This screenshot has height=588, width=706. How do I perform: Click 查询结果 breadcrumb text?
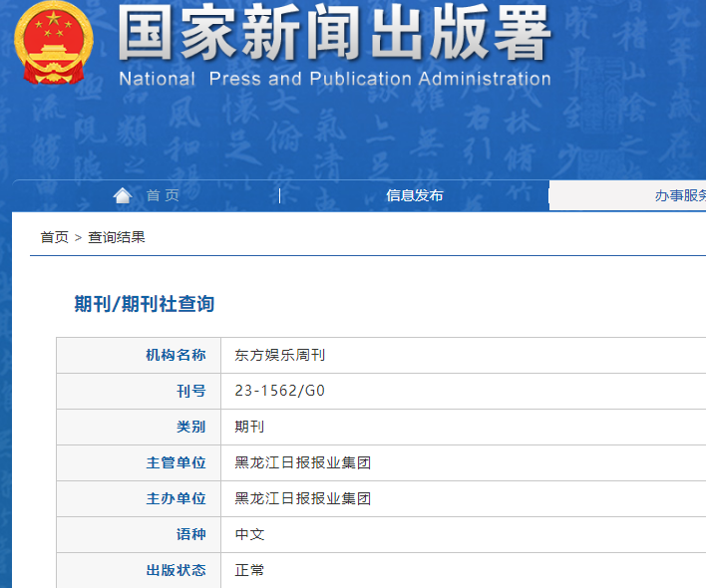pos(116,237)
